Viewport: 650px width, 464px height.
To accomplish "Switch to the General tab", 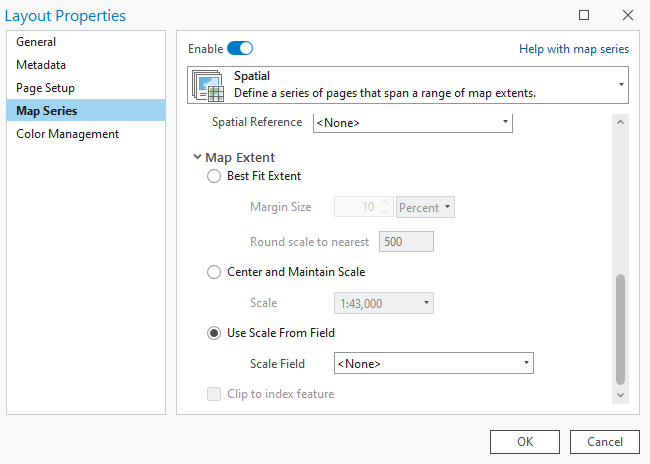I will point(36,42).
